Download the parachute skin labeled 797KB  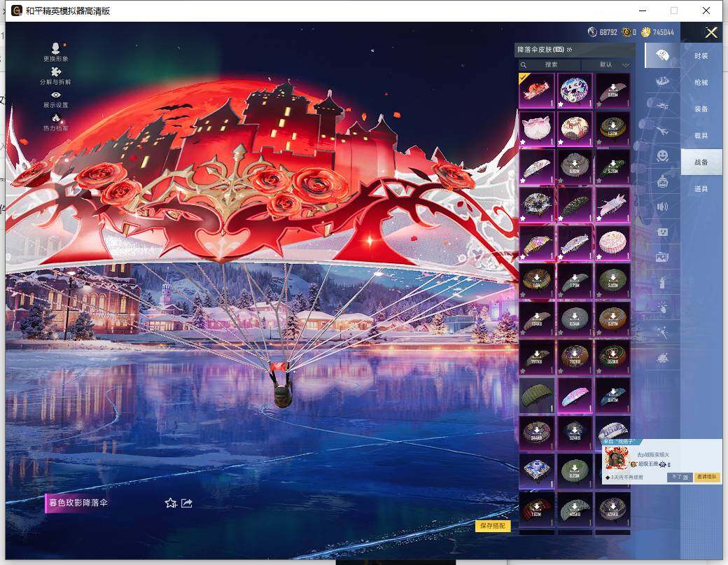(x=537, y=357)
